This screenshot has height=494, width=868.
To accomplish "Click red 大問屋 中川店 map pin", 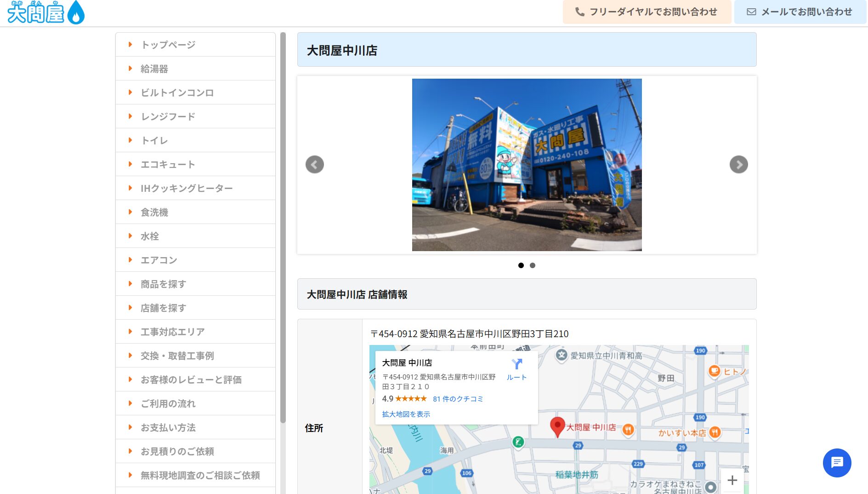I will pos(557,427).
